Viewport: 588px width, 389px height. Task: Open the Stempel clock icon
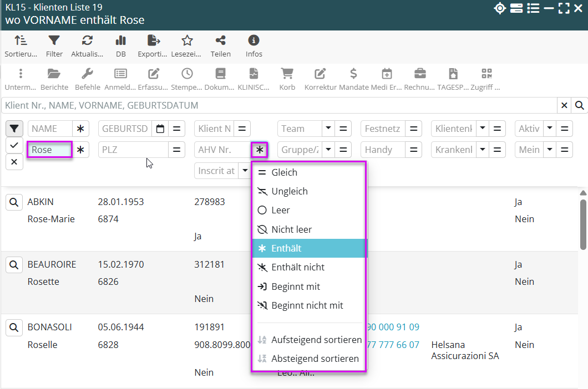187,74
